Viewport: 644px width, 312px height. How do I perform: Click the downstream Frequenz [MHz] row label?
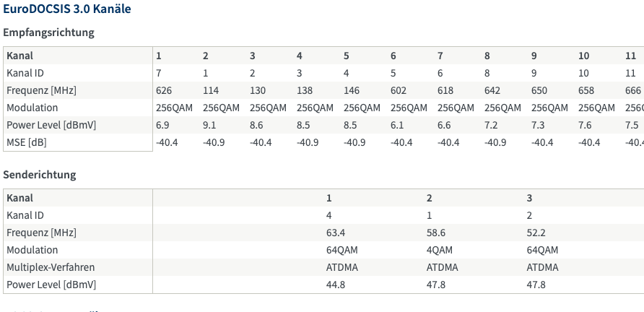(x=41, y=90)
